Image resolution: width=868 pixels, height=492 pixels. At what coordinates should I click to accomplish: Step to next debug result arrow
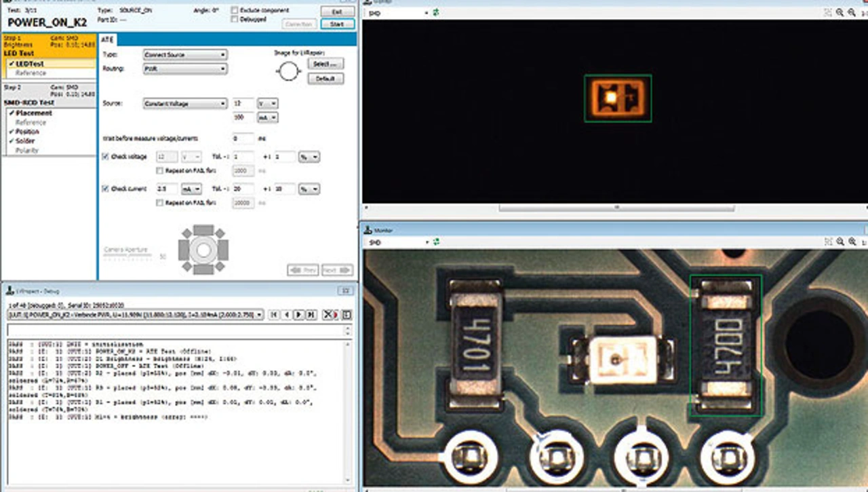(x=298, y=315)
